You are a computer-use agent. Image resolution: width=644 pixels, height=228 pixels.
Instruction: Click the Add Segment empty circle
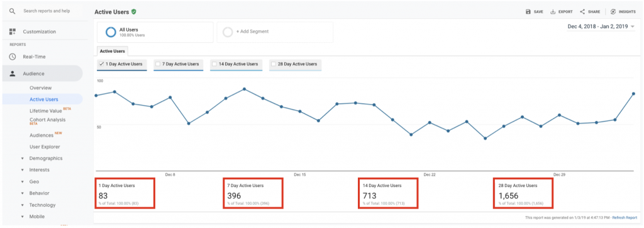(228, 32)
